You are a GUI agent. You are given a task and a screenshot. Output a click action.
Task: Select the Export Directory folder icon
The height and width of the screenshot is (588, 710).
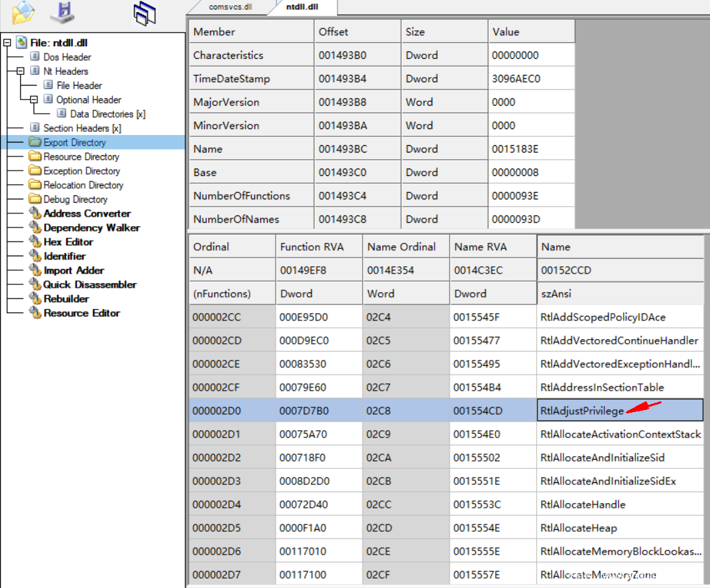(x=35, y=142)
